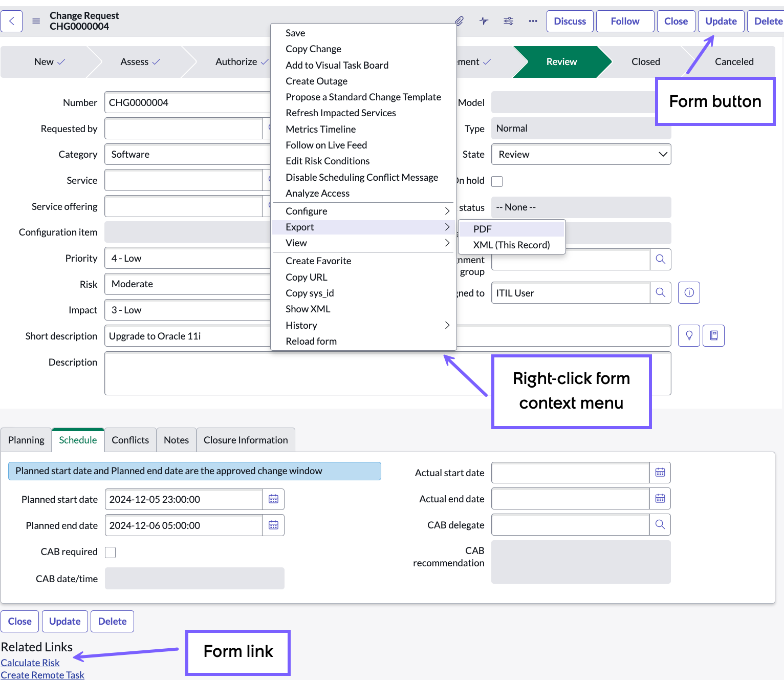The height and width of the screenshot is (680, 784).
Task: Click the header Close button
Action: (676, 21)
